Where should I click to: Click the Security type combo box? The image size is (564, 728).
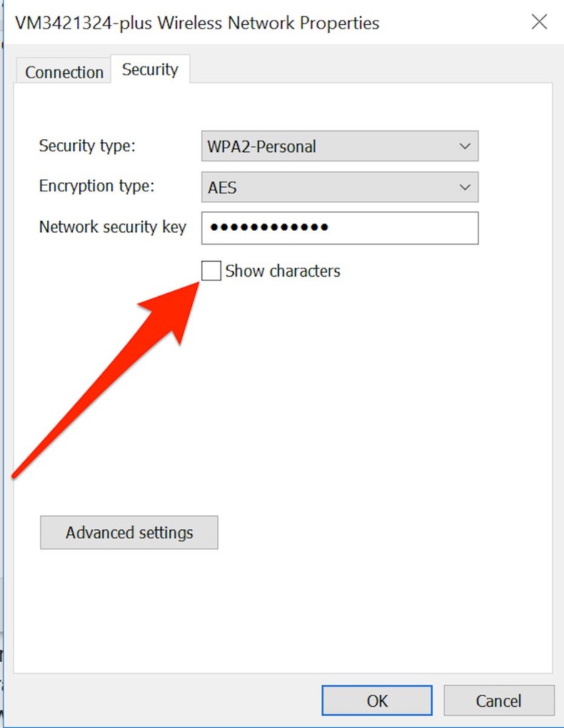(340, 146)
